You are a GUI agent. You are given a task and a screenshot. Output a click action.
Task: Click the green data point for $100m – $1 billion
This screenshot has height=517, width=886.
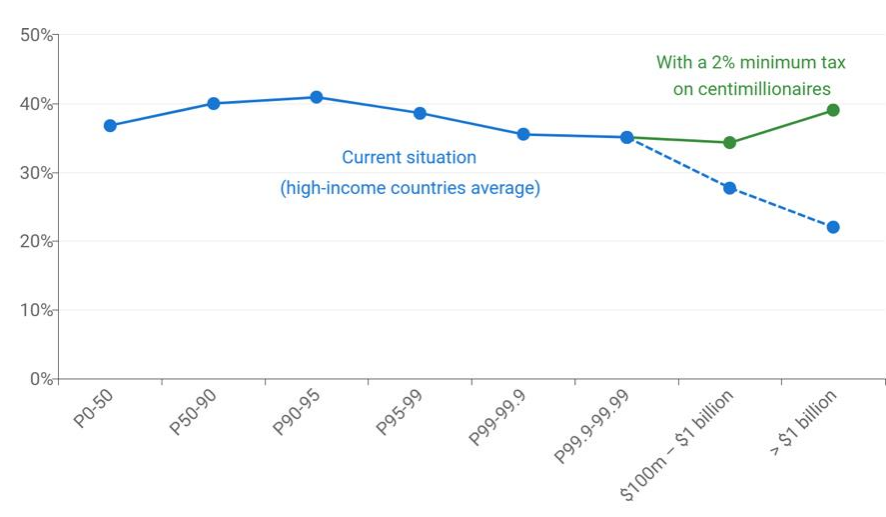point(730,143)
